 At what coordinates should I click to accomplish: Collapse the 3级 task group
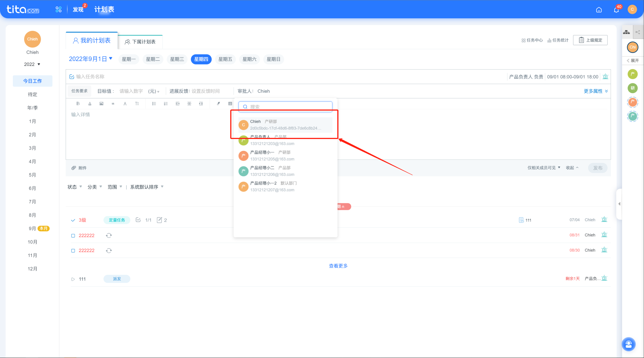(x=73, y=220)
